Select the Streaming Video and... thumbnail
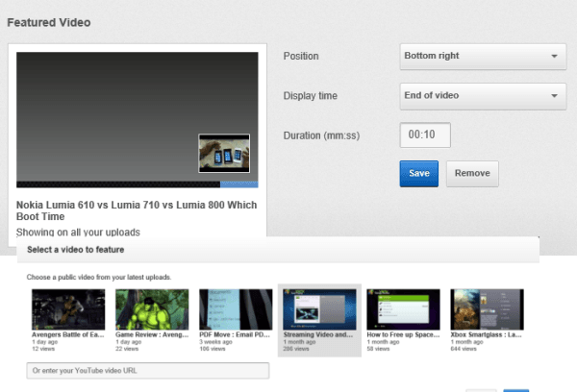Viewport: 577px width, 392px height. click(x=319, y=309)
